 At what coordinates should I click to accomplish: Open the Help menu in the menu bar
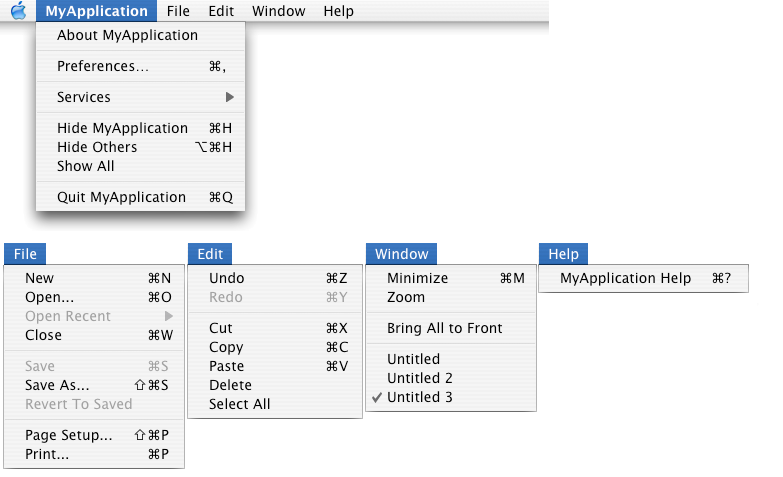pos(339,10)
